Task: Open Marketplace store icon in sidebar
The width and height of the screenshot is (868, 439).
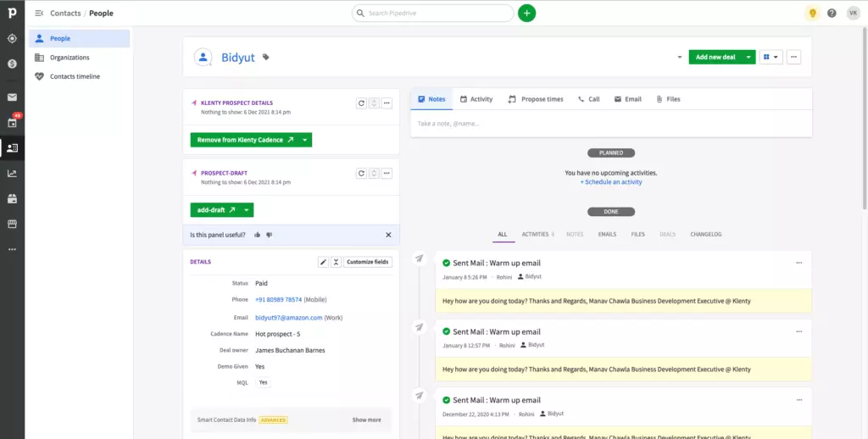Action: (x=12, y=224)
